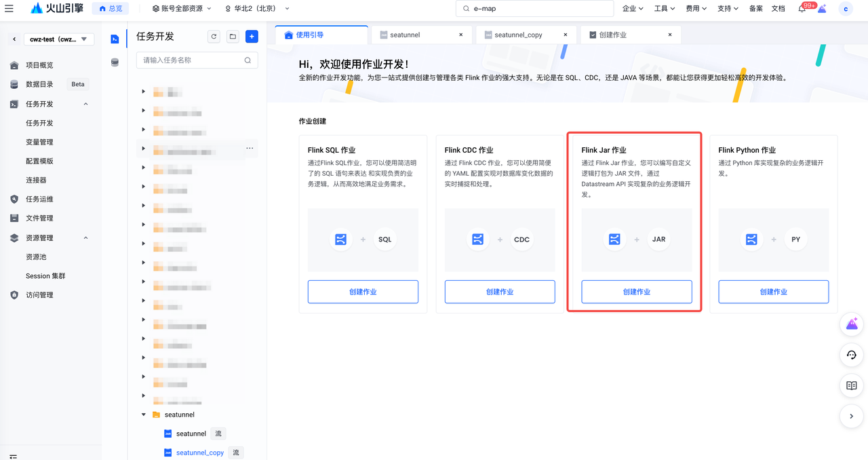Image resolution: width=868 pixels, height=460 pixels.
Task: Click the e-map search field
Action: 534,9
